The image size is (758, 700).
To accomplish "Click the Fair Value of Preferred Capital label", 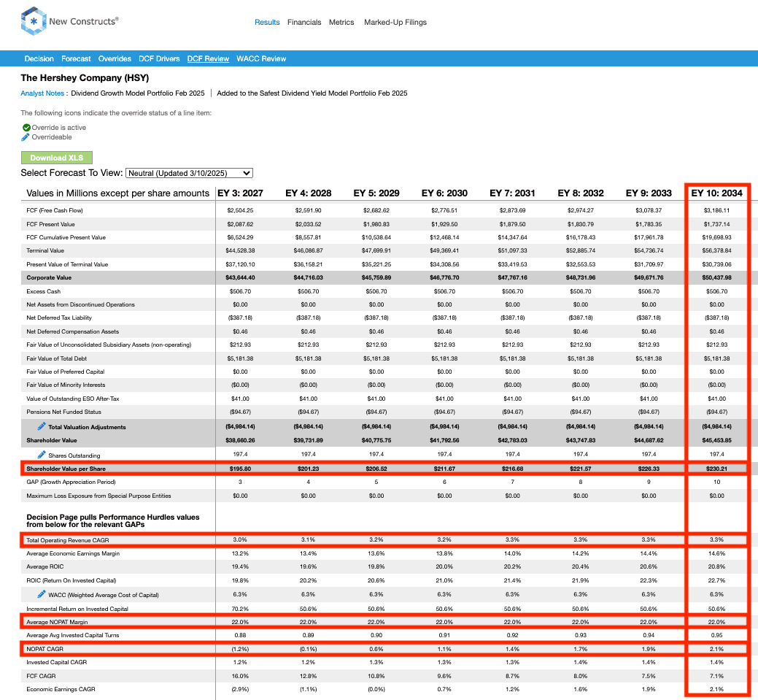I will [x=65, y=372].
